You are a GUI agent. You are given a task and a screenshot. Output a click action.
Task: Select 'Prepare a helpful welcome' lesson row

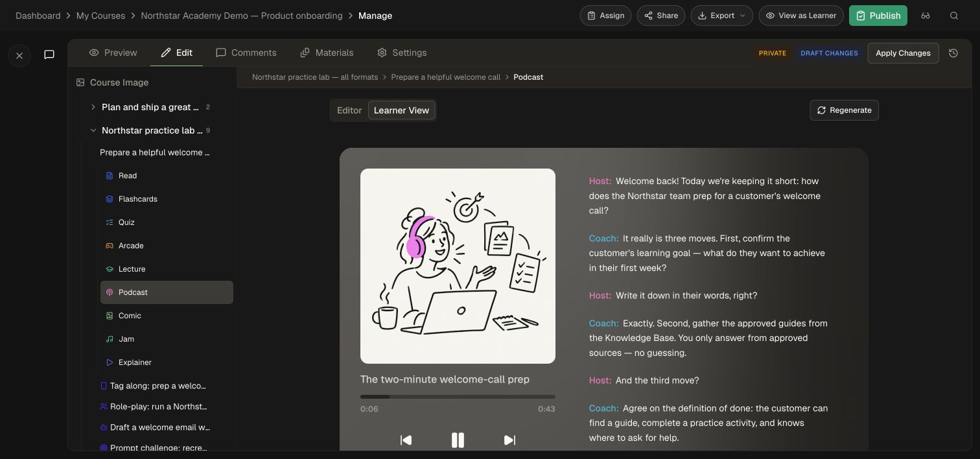click(x=155, y=152)
